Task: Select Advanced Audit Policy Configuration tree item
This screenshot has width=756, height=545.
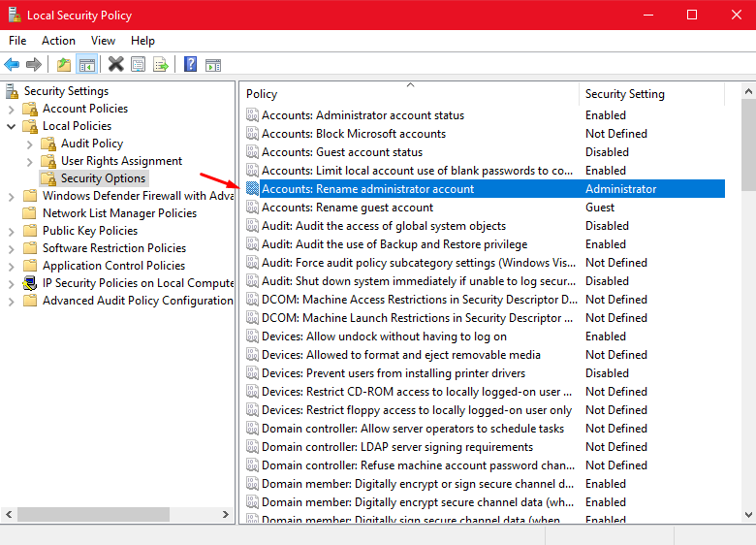Action: [x=138, y=301]
